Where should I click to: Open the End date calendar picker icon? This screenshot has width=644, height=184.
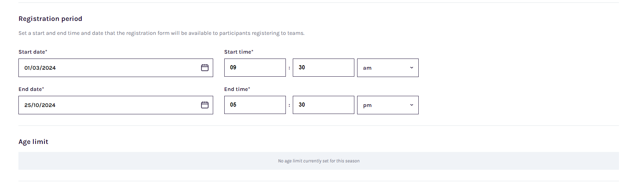[x=205, y=105]
